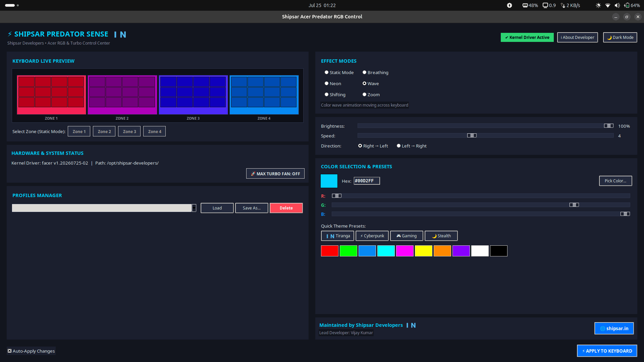The width and height of the screenshot is (644, 362).
Task: Select Zone 3 button
Action: click(129, 131)
